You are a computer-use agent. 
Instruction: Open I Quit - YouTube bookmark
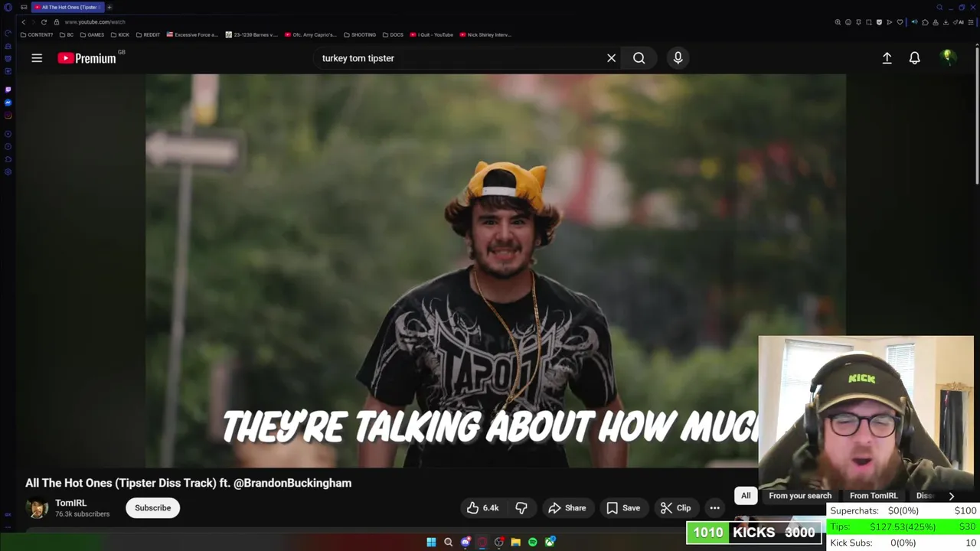pos(432,34)
